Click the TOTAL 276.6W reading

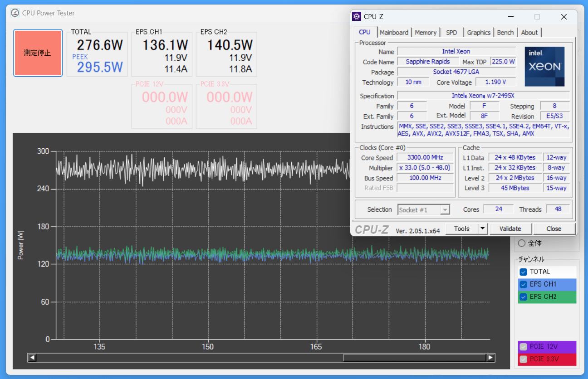coord(99,45)
